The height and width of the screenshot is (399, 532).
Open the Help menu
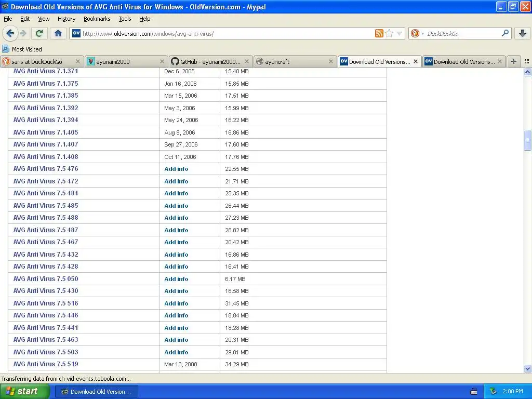pos(144,19)
